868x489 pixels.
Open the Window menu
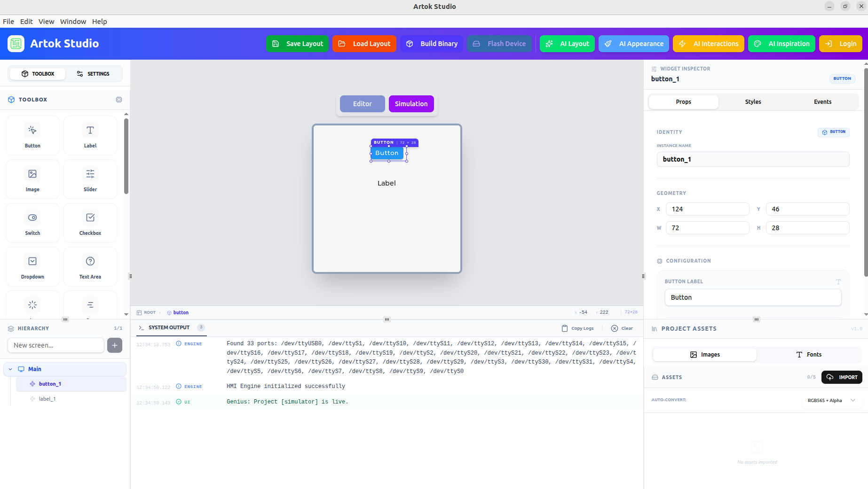[x=73, y=22]
